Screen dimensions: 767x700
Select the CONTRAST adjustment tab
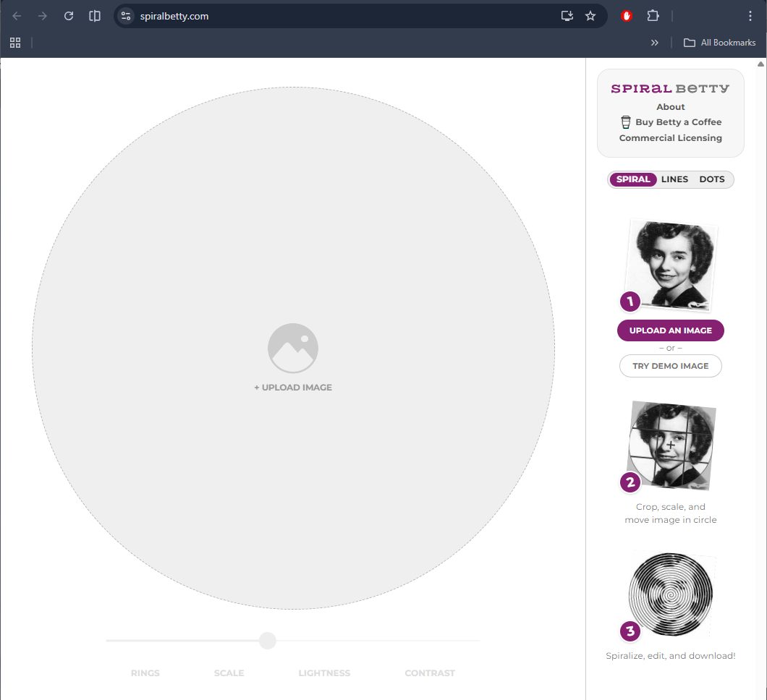(430, 673)
